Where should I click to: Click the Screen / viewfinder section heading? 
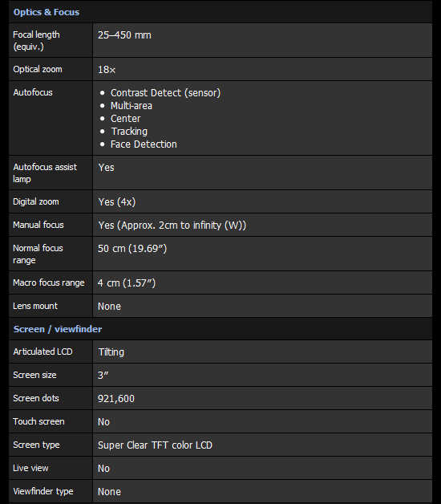[x=58, y=329]
